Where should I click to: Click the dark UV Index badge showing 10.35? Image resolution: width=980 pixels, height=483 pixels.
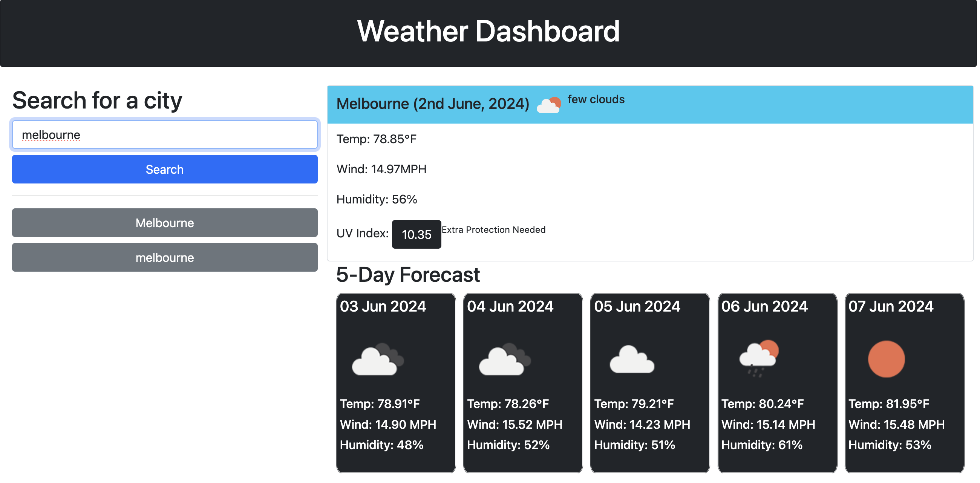(416, 234)
